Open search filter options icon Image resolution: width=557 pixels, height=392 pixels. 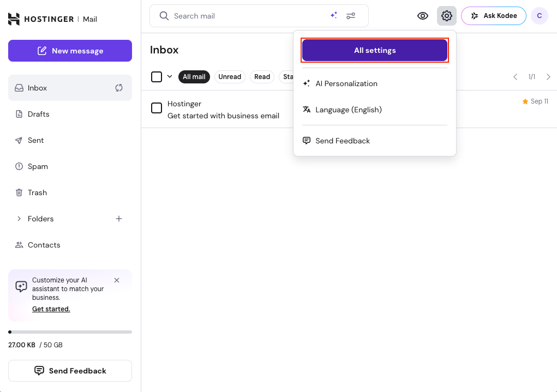point(351,16)
